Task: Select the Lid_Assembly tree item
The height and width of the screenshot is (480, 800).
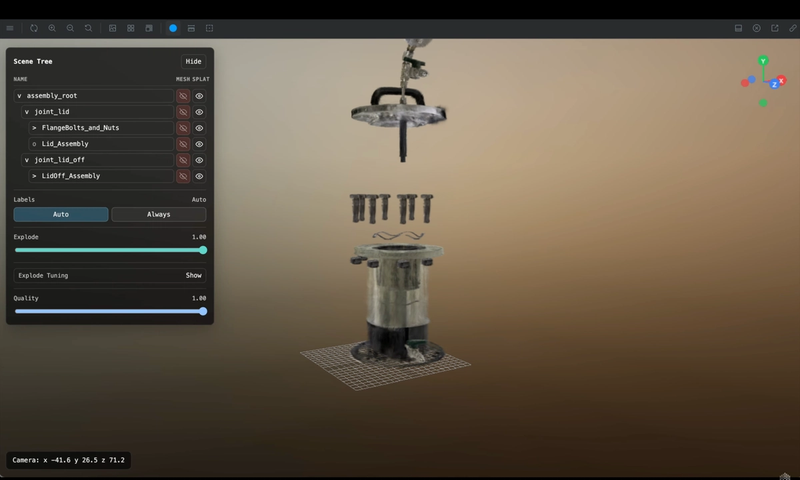Action: (101, 144)
